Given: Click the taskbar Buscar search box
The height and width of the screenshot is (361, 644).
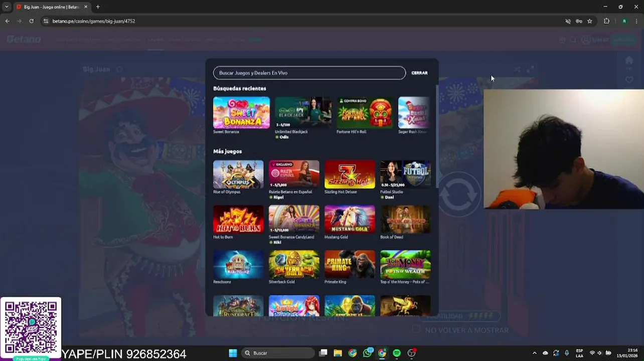Looking at the screenshot, I should (x=277, y=353).
